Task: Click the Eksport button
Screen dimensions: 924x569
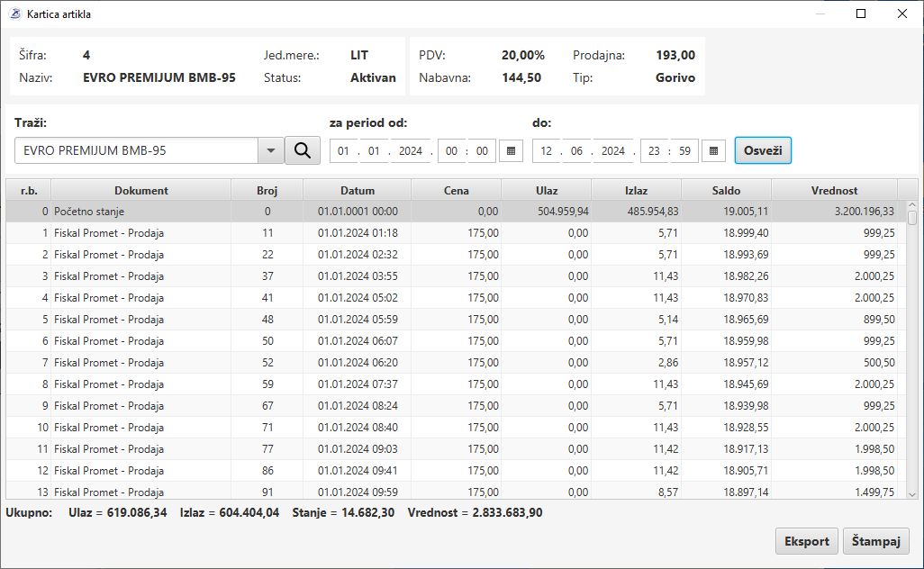Action: 806,541
